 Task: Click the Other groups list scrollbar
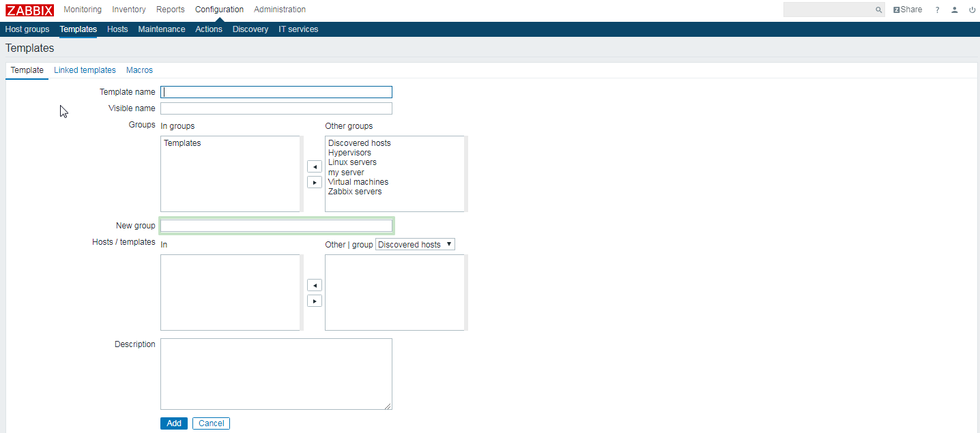click(466, 174)
